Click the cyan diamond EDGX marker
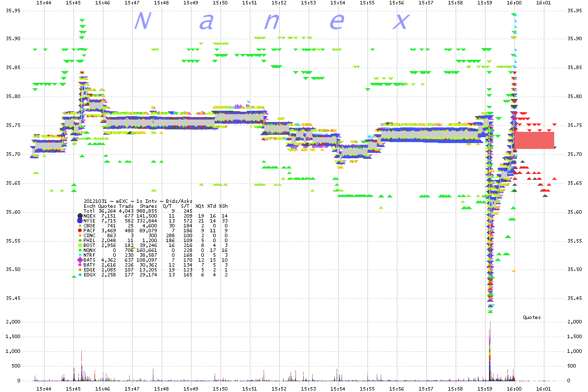Screen dimensions: 588x392 pos(80,274)
